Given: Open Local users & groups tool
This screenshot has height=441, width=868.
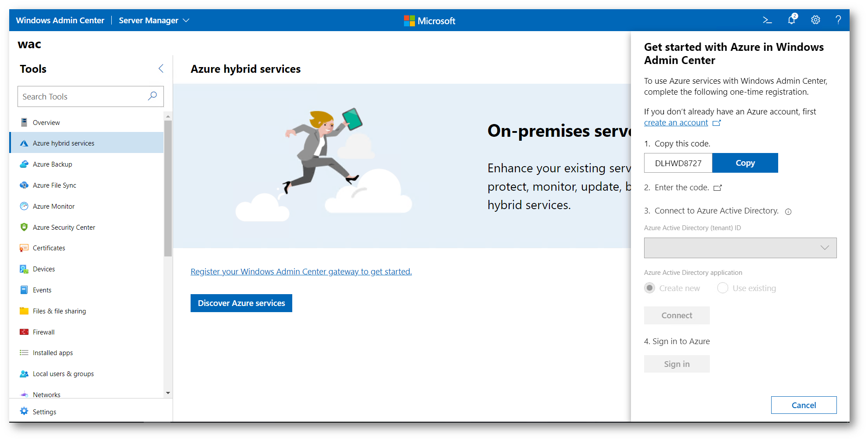Looking at the screenshot, I should click(x=87, y=374).
